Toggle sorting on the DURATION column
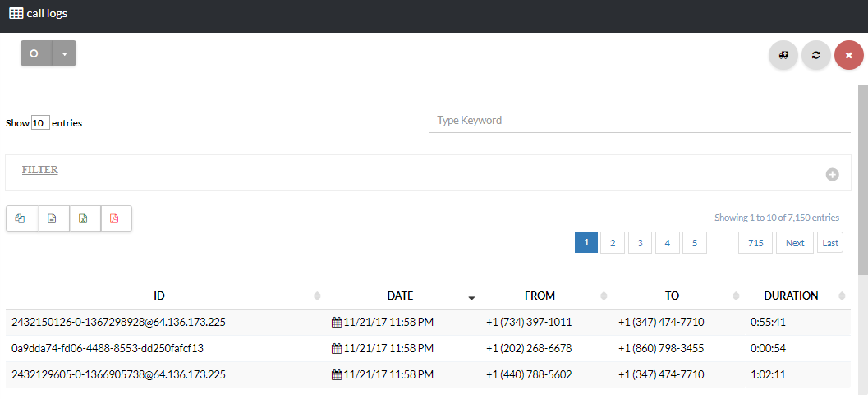Viewport: 868px width, 399px height. tap(791, 296)
